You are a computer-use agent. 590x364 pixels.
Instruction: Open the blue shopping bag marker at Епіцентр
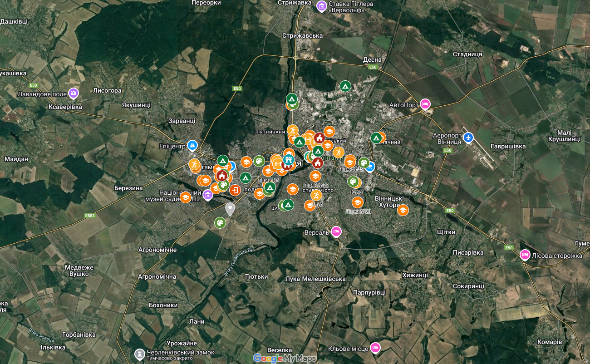click(x=192, y=145)
